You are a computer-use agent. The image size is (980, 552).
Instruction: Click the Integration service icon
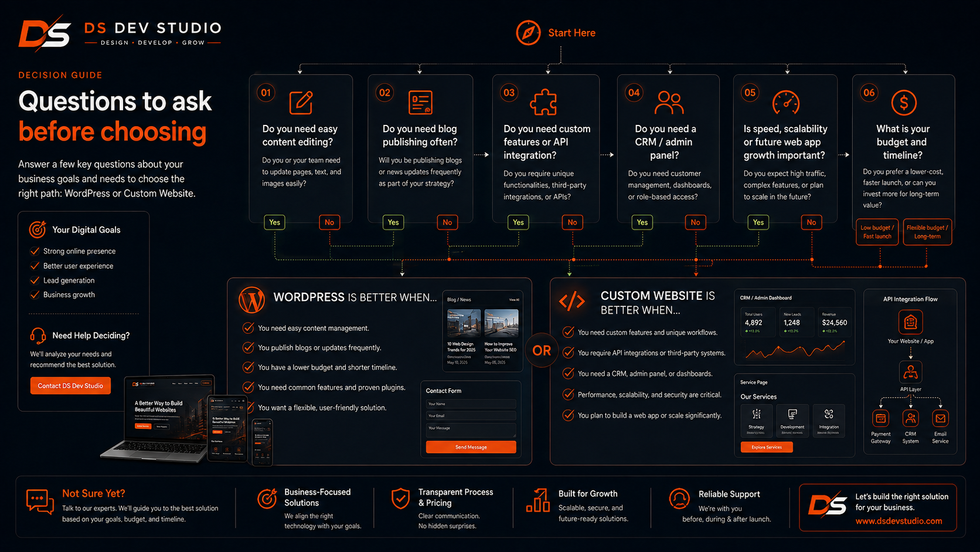[x=829, y=414]
